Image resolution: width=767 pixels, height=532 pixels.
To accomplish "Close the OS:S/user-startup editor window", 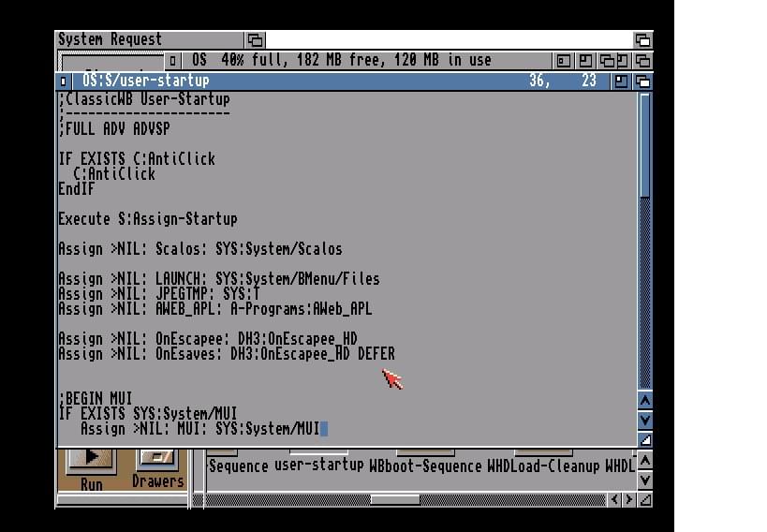I will click(64, 81).
